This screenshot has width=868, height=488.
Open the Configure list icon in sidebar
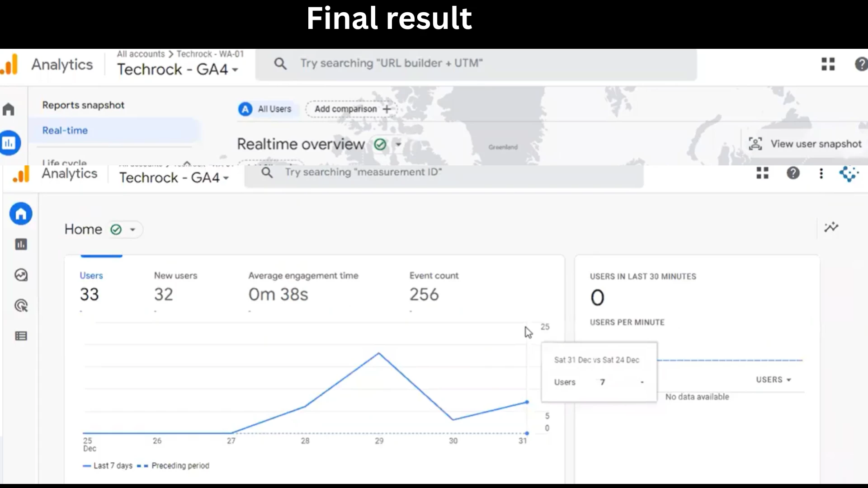point(21,336)
